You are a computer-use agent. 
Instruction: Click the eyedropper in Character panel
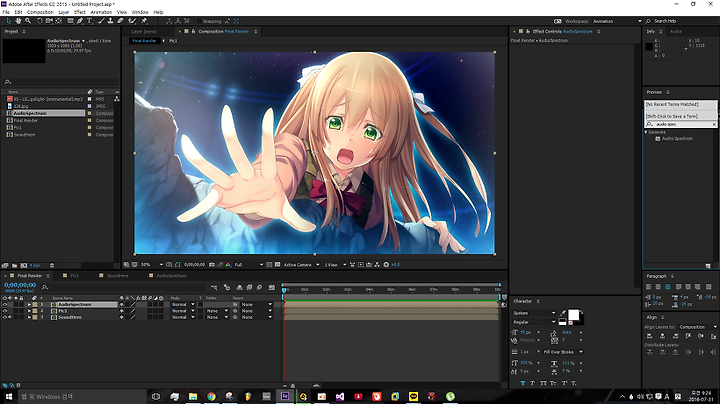562,313
